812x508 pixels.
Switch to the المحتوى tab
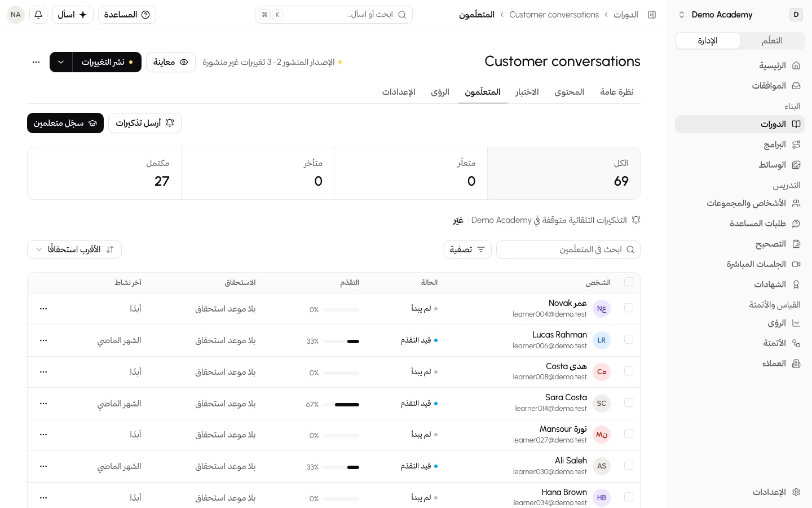tap(569, 92)
